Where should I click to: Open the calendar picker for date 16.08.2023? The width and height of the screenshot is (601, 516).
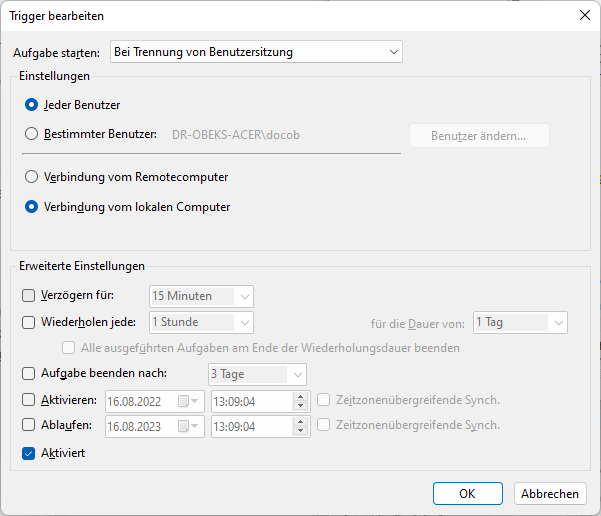188,426
